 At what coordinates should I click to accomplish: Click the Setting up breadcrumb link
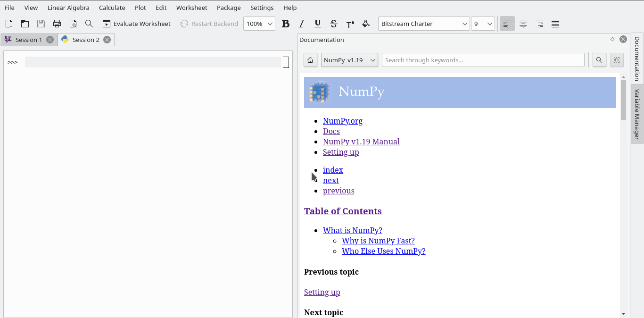point(341,152)
